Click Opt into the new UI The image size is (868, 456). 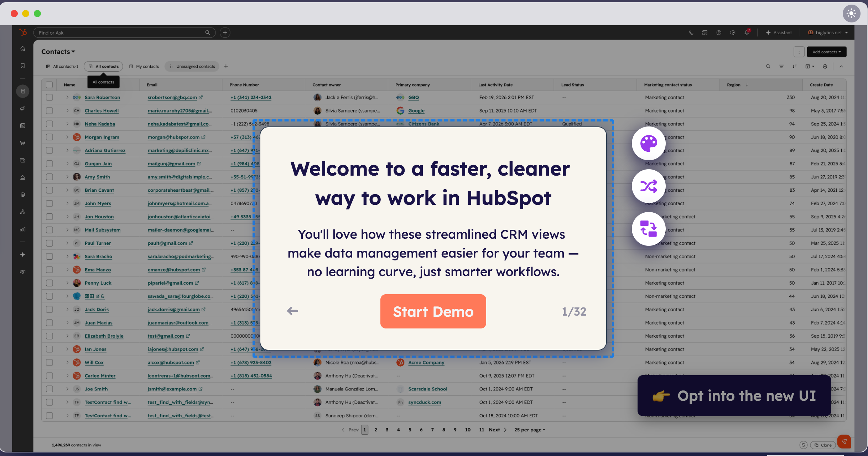click(x=734, y=395)
